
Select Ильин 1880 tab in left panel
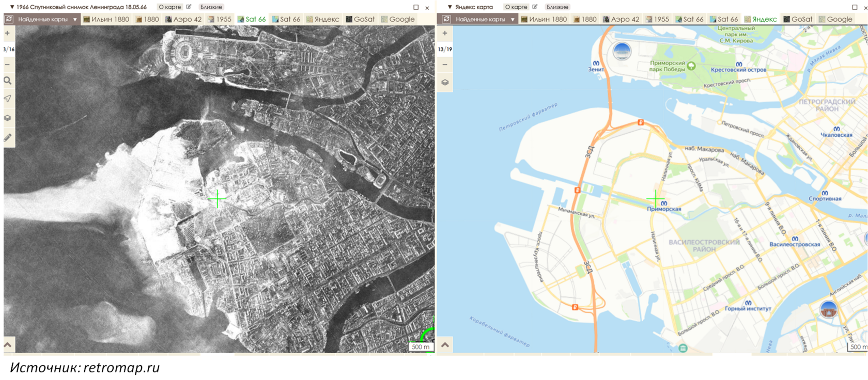click(x=106, y=19)
